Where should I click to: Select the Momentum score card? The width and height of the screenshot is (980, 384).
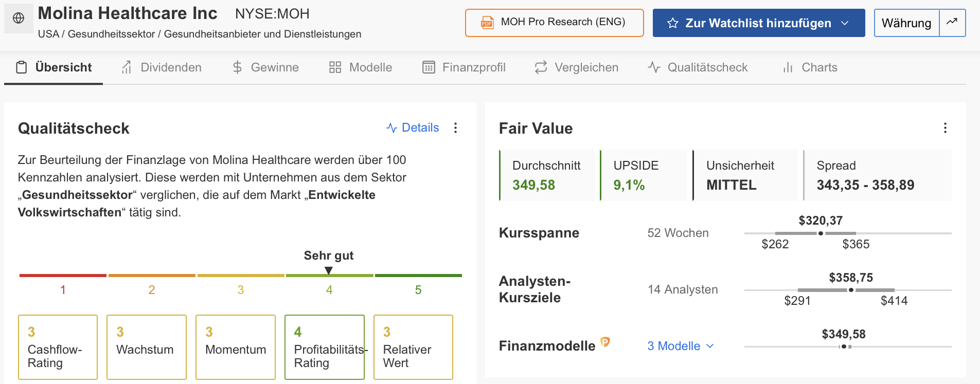(236, 347)
